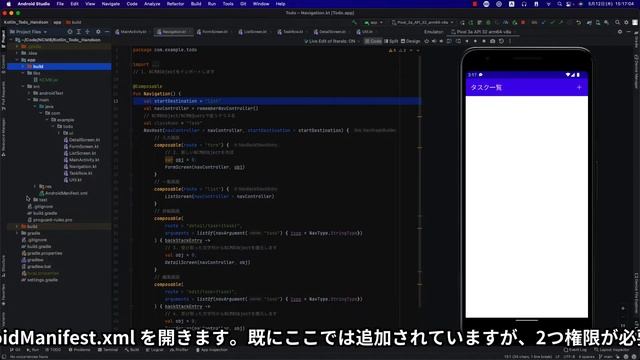Collapse the src folder
The image size is (640, 360).
coord(23,86)
